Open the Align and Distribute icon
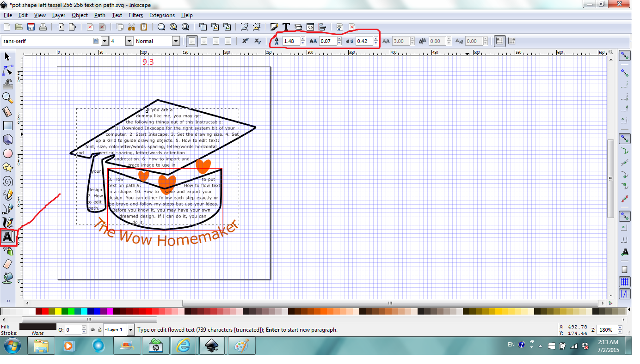Screen dimensions: 640x364 click(322, 27)
